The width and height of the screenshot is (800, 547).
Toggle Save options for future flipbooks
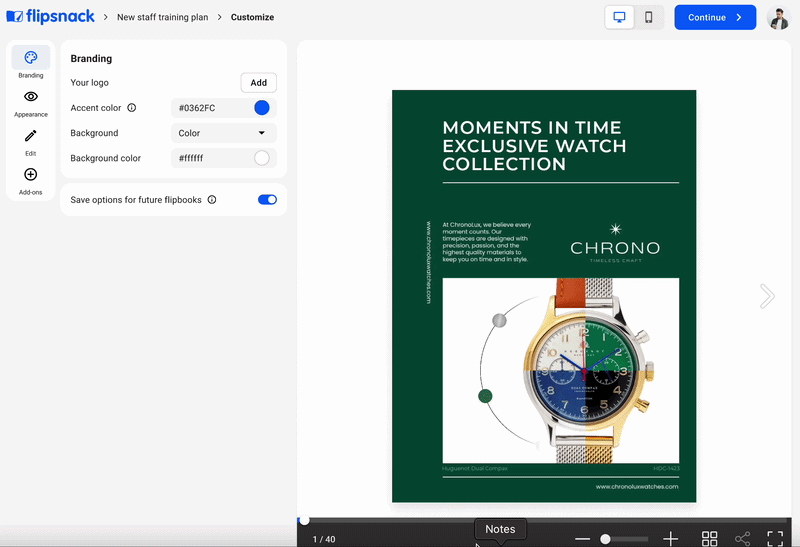point(267,200)
